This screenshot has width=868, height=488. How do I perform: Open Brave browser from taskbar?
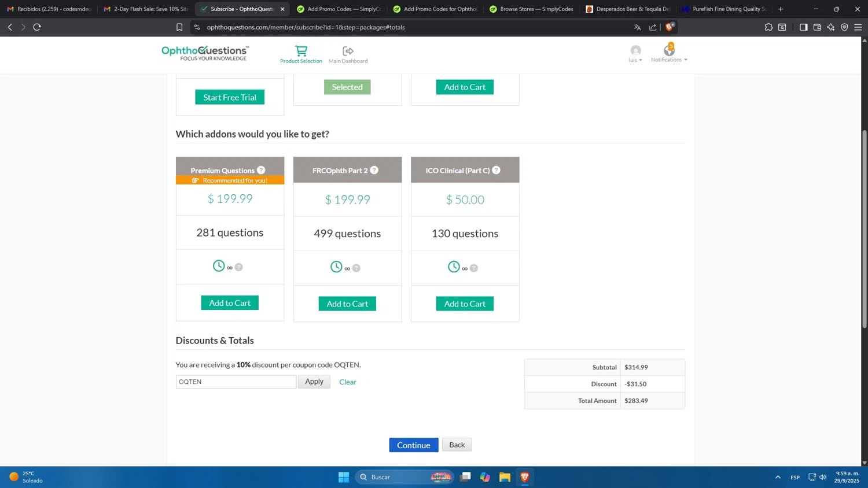click(525, 477)
